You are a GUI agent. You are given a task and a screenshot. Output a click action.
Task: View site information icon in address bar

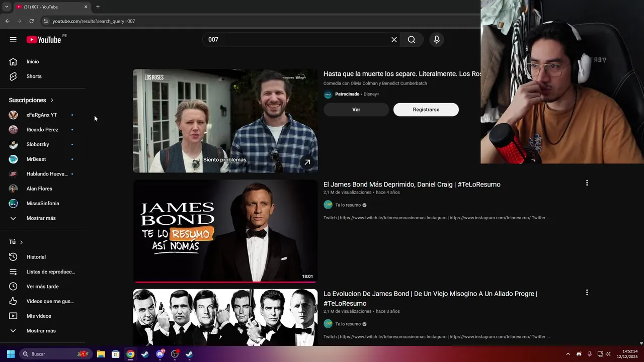[45, 21]
